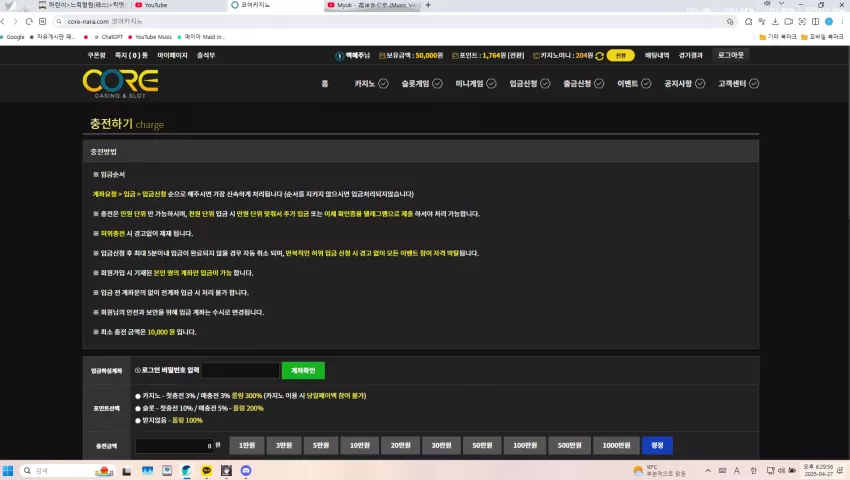This screenshot has width=850, height=480.
Task: Open 쪽지 messages in top bar
Action: (131, 55)
